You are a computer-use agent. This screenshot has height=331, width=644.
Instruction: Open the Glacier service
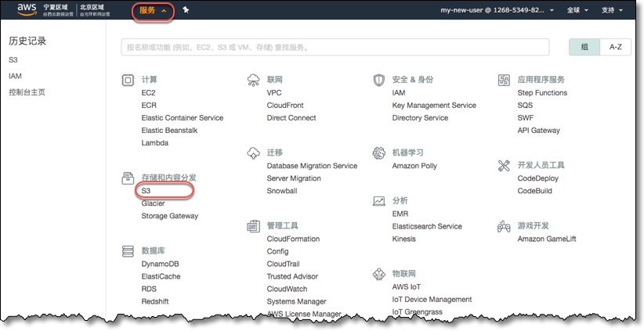[x=154, y=203]
